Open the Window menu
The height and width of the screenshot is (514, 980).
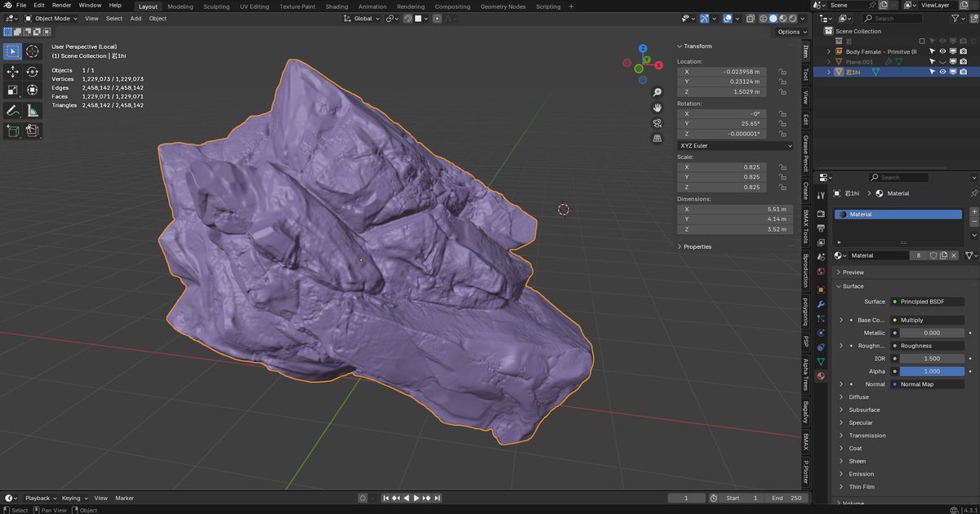click(x=90, y=6)
